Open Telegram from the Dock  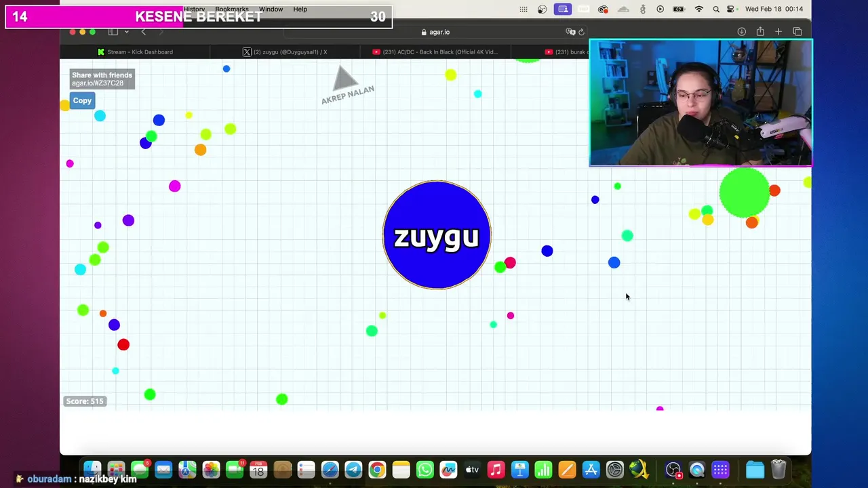(x=353, y=469)
